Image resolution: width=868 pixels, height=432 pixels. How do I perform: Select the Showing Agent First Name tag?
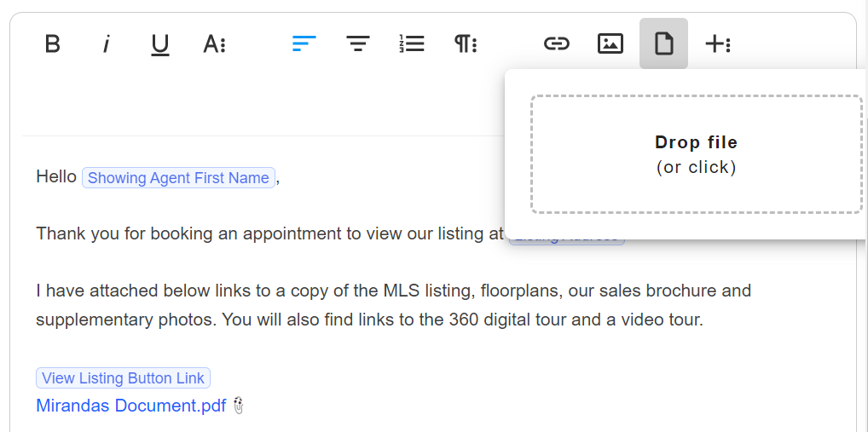[x=178, y=177]
